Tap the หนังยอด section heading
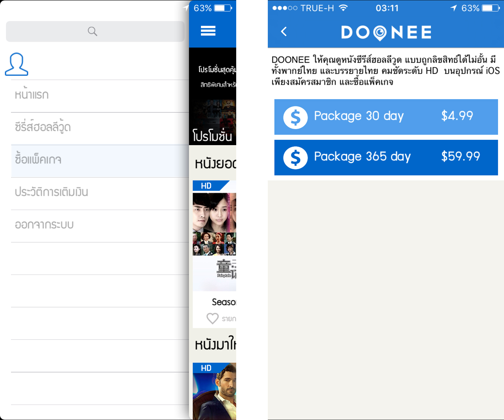 tap(215, 164)
